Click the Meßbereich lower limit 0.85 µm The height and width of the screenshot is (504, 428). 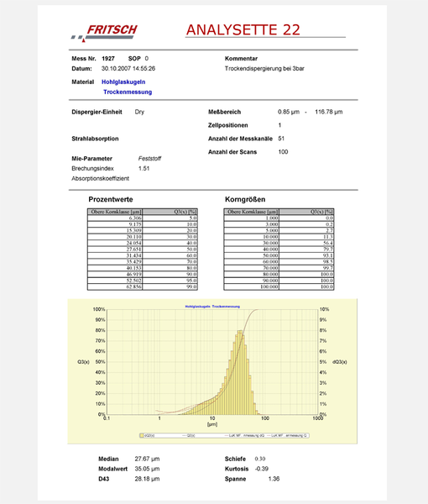(289, 112)
